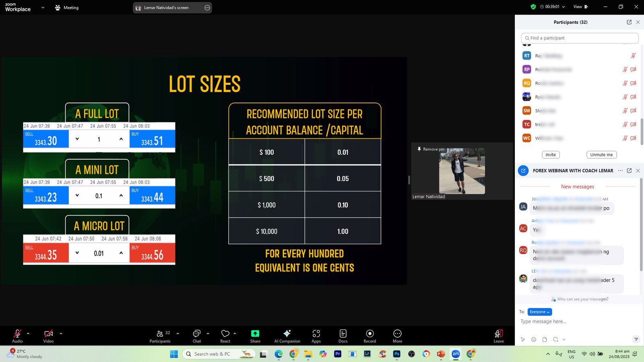Screen dimensions: 644x362
Task: Click the Find a participant search field
Action: point(580,38)
